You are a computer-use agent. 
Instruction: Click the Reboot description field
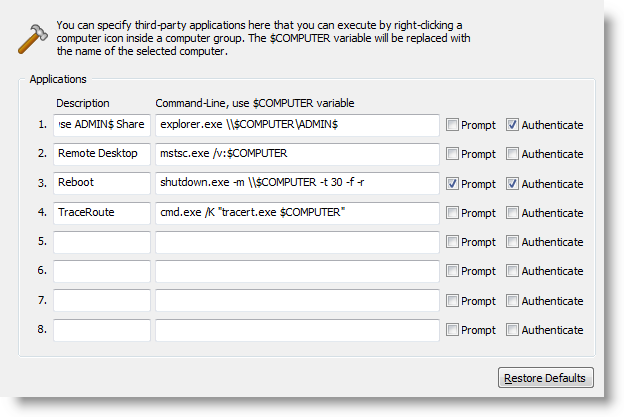102,183
